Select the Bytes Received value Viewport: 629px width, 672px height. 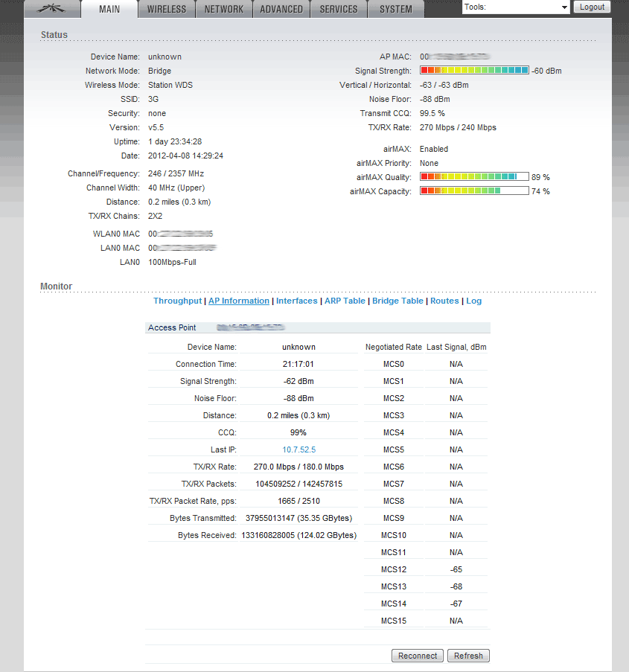[x=298, y=535]
